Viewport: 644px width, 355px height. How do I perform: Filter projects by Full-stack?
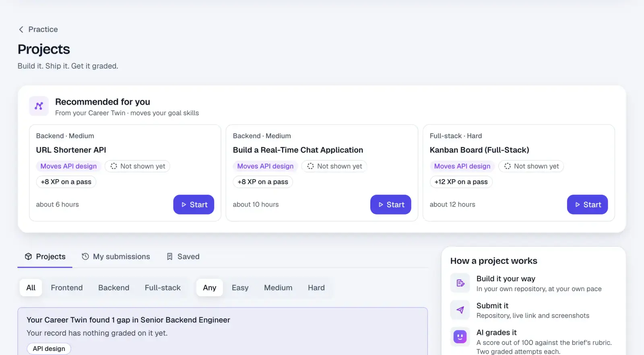tap(163, 288)
